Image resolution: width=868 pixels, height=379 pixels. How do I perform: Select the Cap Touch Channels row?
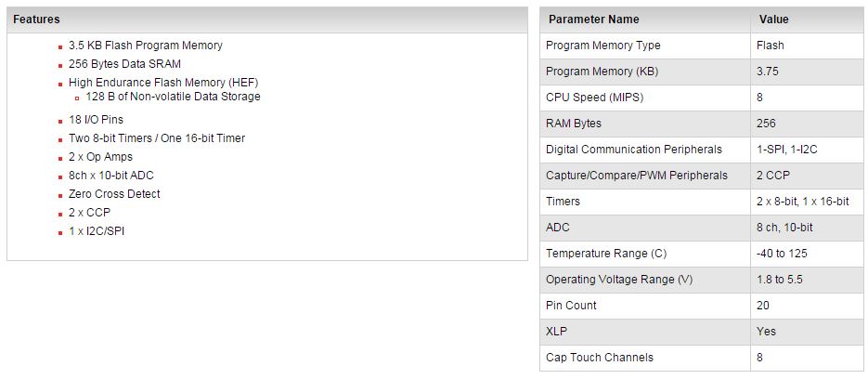tap(702, 358)
